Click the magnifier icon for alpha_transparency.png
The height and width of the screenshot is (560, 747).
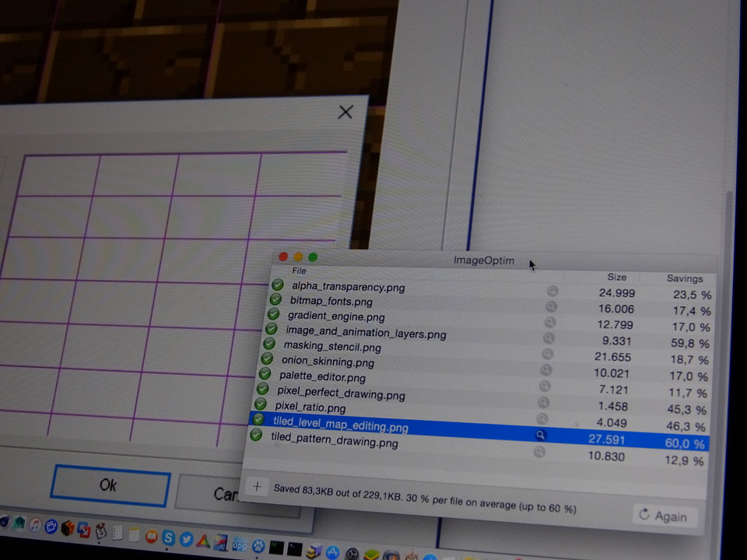tap(552, 291)
